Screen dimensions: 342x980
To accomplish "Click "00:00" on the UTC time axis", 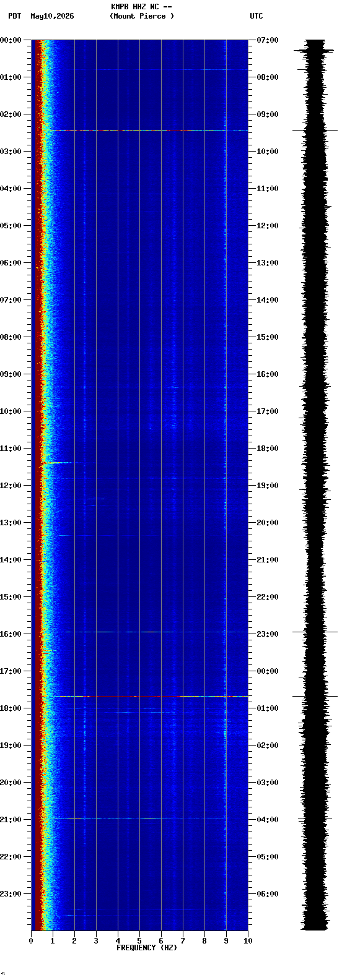I will coord(268,671).
